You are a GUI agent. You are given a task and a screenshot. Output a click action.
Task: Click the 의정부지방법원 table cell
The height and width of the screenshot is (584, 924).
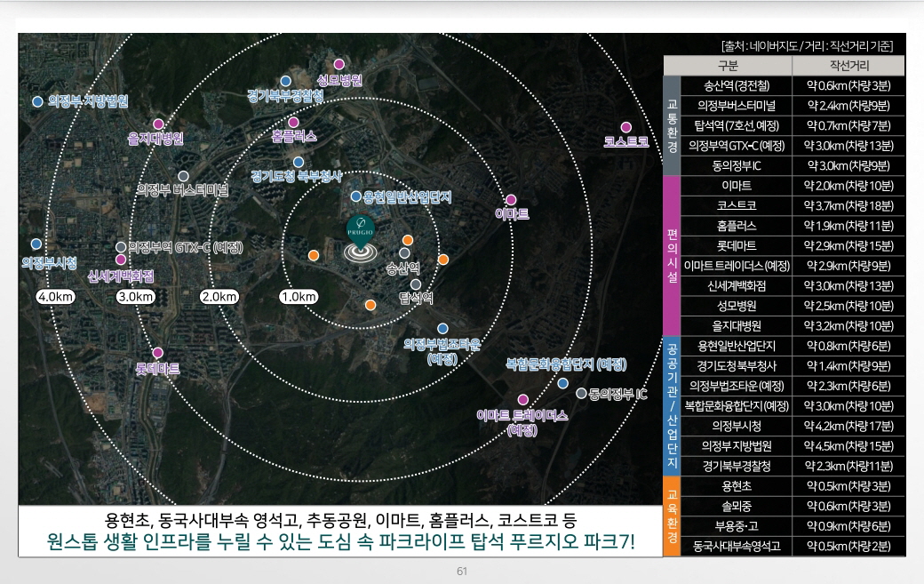pyautogui.click(x=737, y=446)
